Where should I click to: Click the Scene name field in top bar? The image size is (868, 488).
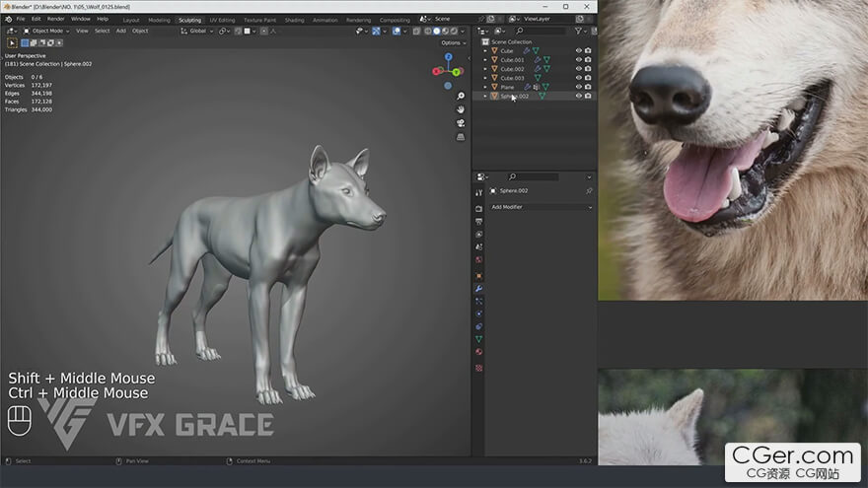pos(454,19)
